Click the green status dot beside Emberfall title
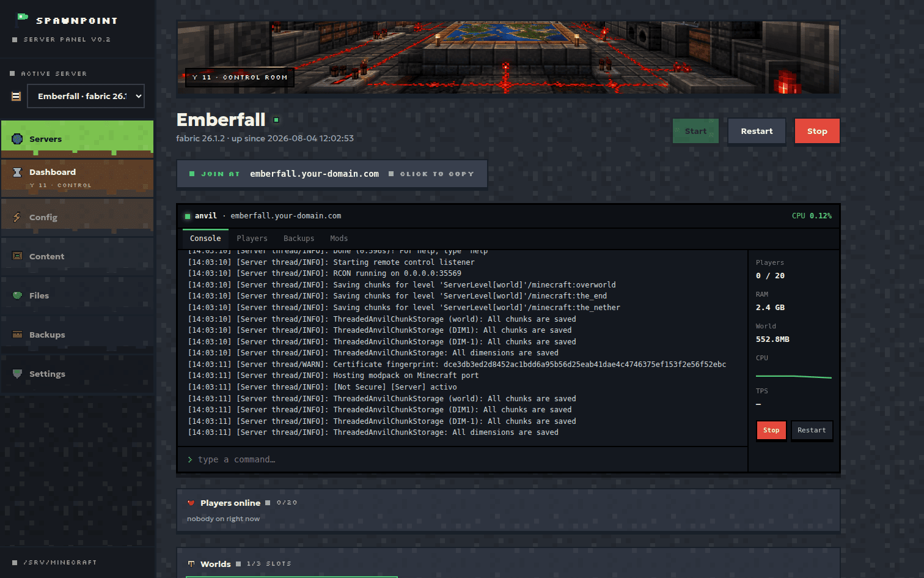 click(x=276, y=120)
